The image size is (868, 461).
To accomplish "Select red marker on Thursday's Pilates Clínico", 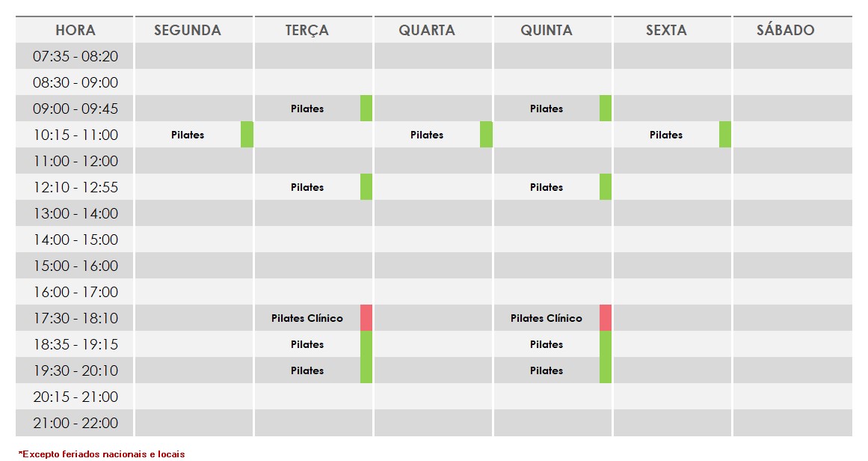I will 606,318.
